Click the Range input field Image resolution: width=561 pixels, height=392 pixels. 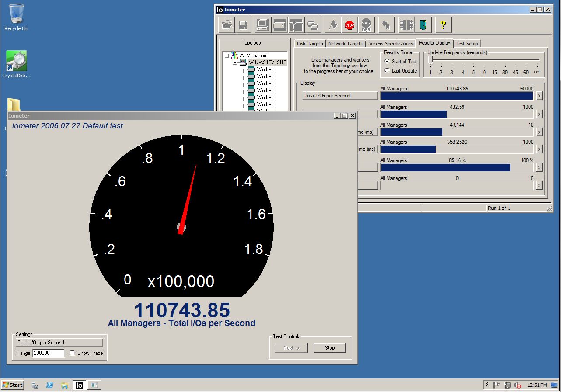click(x=49, y=353)
